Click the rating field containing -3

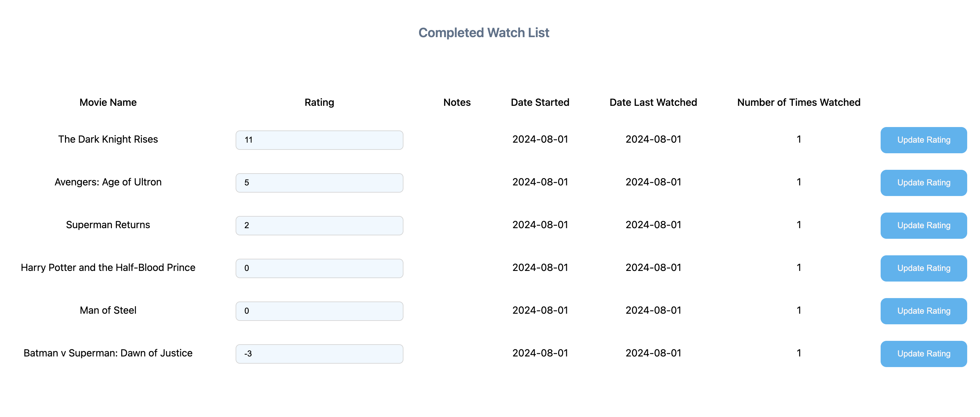click(x=319, y=354)
